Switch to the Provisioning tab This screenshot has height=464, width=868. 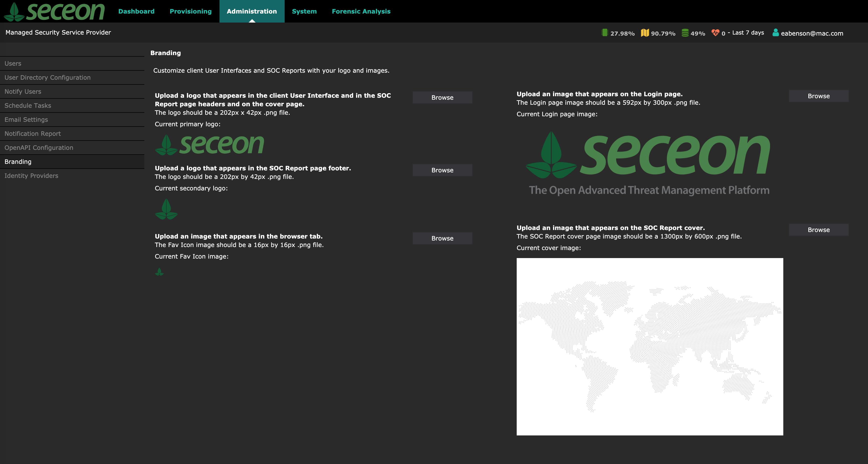point(190,12)
